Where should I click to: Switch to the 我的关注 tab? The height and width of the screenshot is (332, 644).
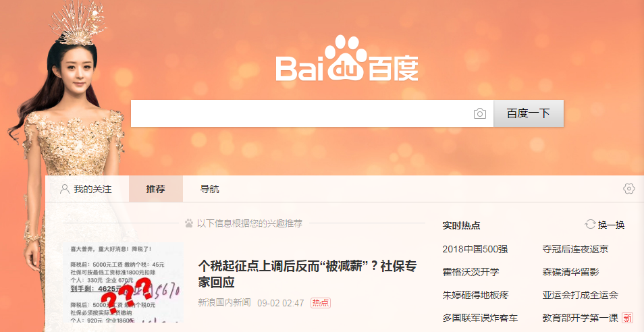(x=86, y=189)
